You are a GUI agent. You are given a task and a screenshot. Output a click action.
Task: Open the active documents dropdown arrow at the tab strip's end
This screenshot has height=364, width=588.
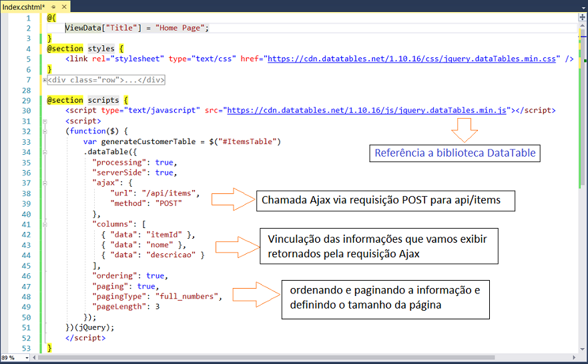coord(583,7)
